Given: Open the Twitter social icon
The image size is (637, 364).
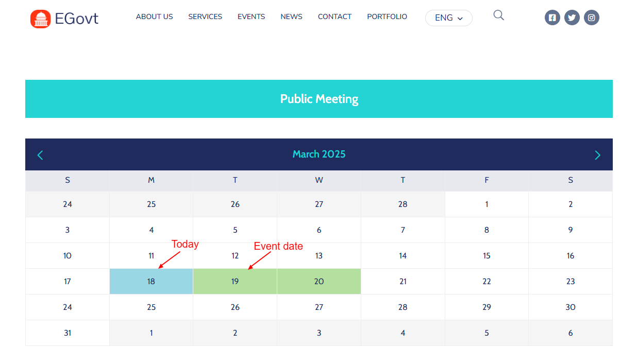Looking at the screenshot, I should pos(572,18).
